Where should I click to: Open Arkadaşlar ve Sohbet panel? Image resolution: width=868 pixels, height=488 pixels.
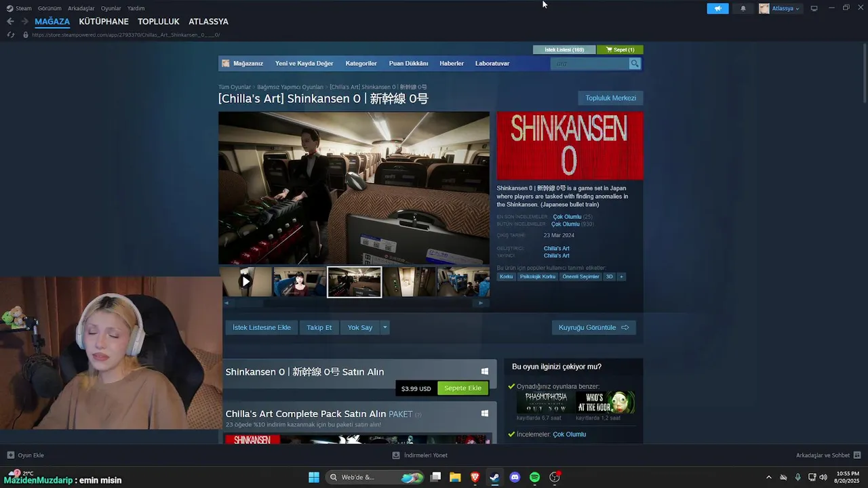coord(828,455)
